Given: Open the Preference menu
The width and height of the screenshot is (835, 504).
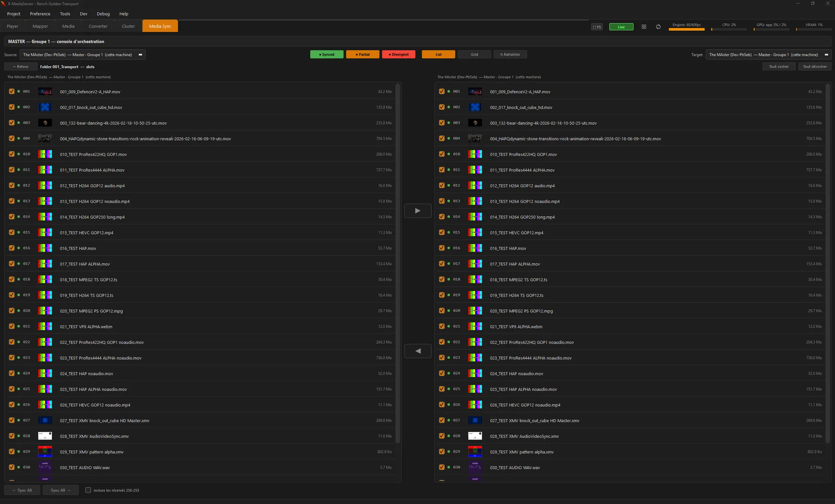Looking at the screenshot, I should pyautogui.click(x=40, y=14).
